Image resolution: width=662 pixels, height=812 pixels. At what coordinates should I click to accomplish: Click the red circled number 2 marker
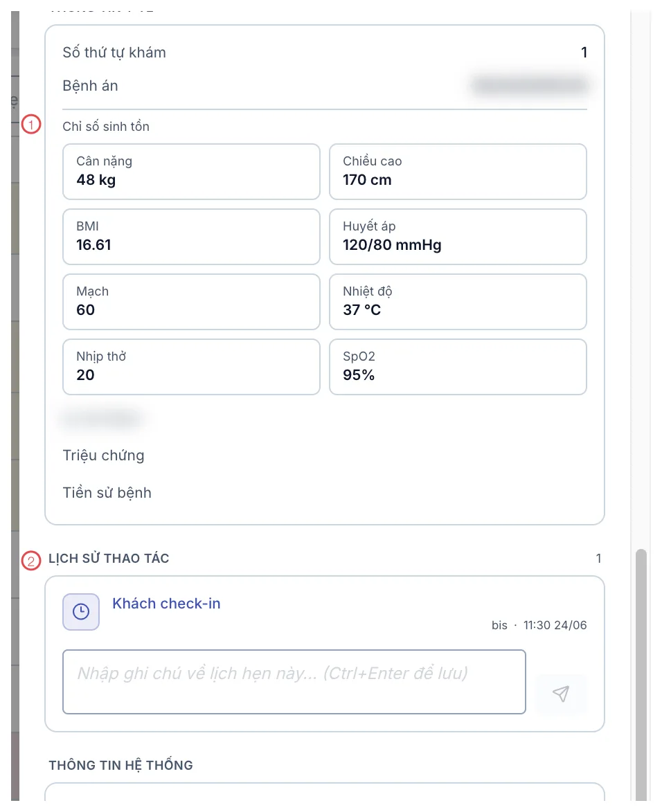tap(31, 560)
